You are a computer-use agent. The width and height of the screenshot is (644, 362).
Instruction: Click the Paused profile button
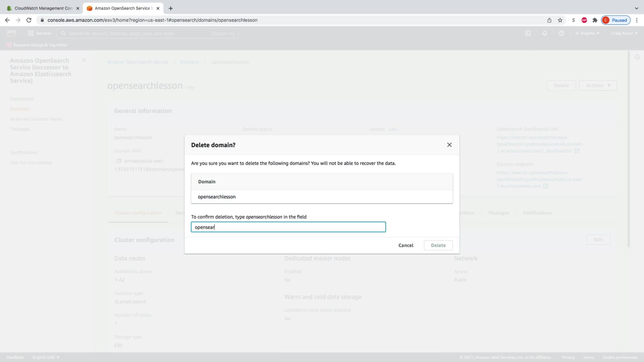pyautogui.click(x=616, y=20)
